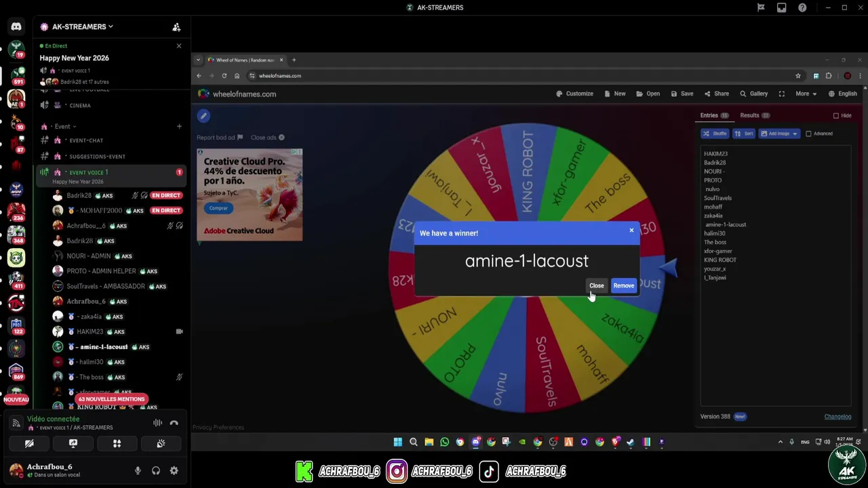Open Discord user settings gear
Image resolution: width=868 pixels, height=488 pixels.
[x=174, y=471]
